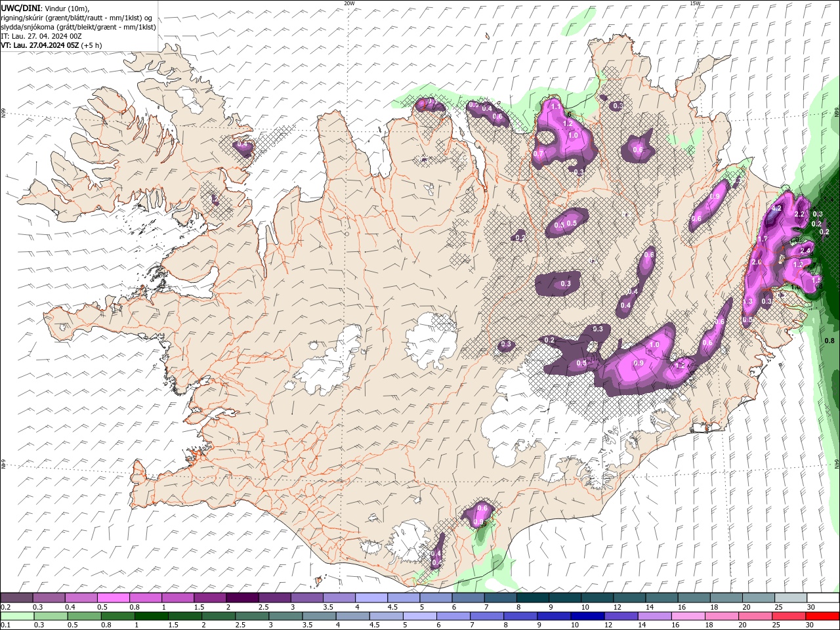
Task: Click the rain legend swatch labeled 14
Action: (x=654, y=616)
